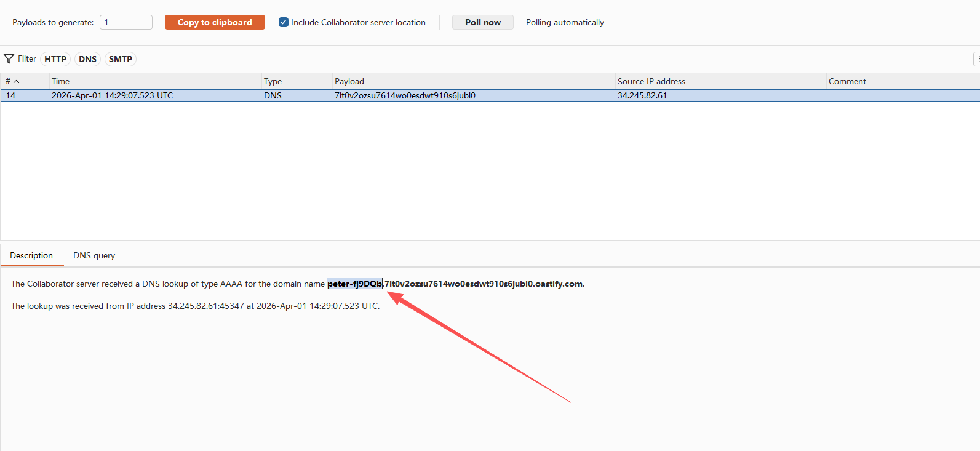Click the Comment column header
The image size is (980, 451).
click(x=847, y=81)
